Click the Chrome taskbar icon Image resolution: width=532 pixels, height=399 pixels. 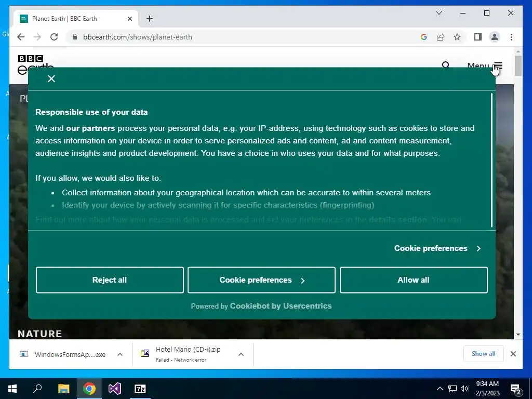click(89, 389)
